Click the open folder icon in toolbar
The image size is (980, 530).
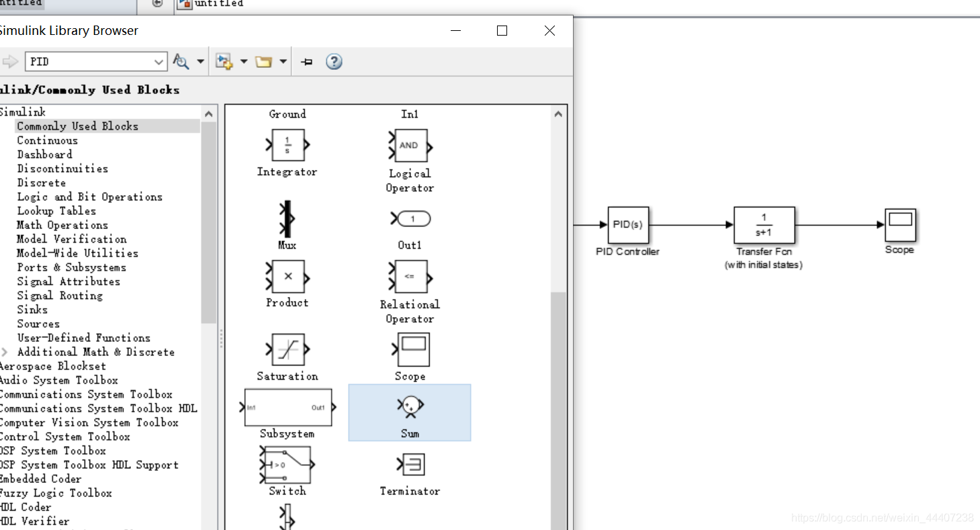(x=263, y=62)
